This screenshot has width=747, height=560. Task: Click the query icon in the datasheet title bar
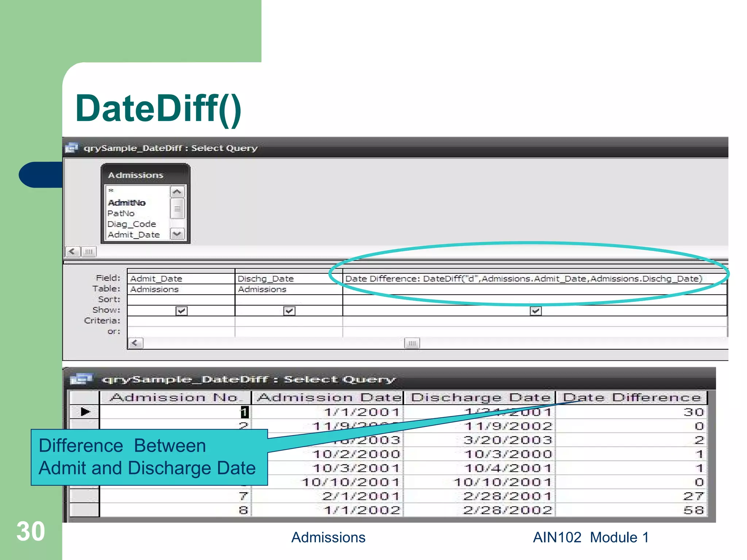(x=81, y=379)
